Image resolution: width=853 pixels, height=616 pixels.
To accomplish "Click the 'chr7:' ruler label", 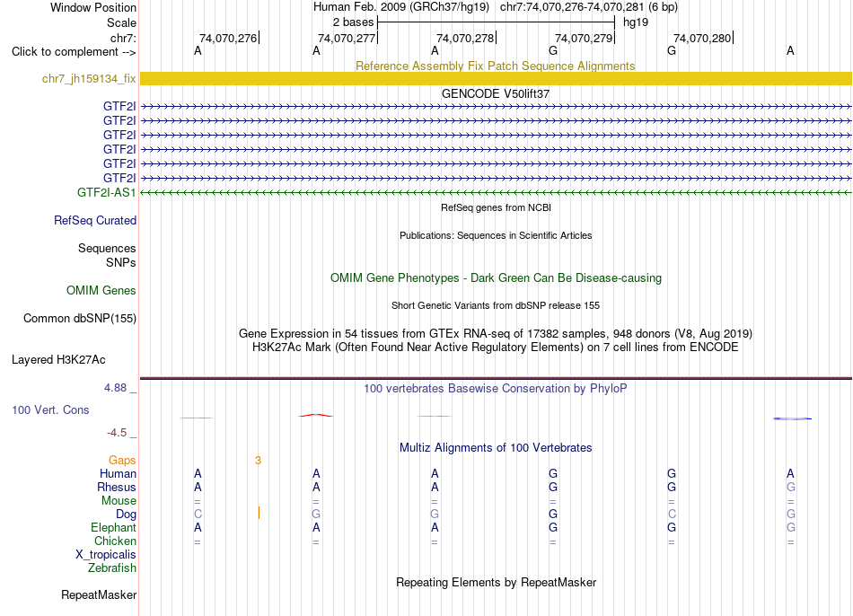I will coord(123,38).
